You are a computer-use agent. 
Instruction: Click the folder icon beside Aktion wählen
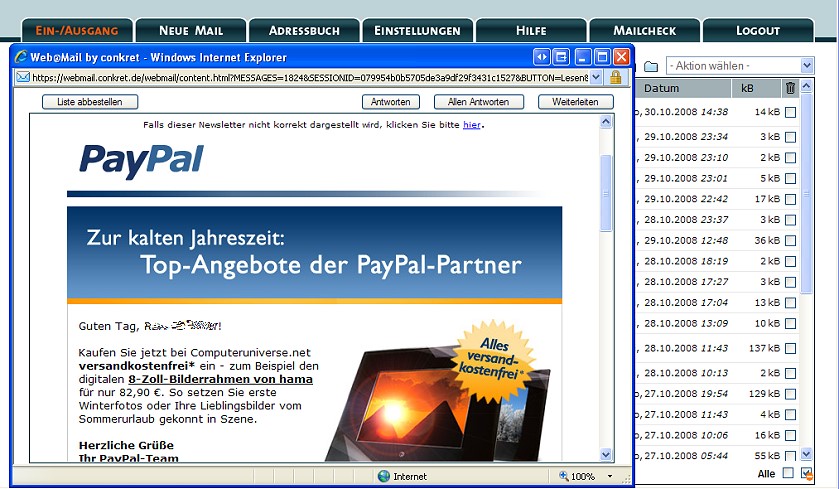click(x=651, y=66)
